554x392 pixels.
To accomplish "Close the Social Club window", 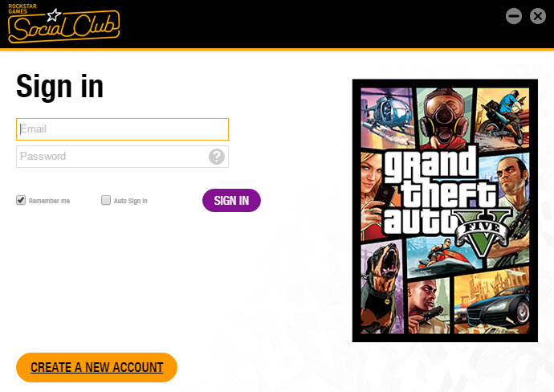I will (x=538, y=16).
